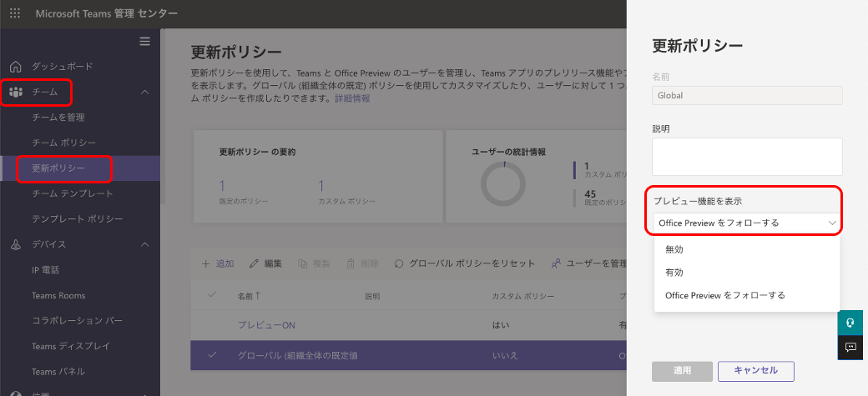Image resolution: width=868 pixels, height=396 pixels.
Task: Click the plus add icon
Action: tap(205, 263)
